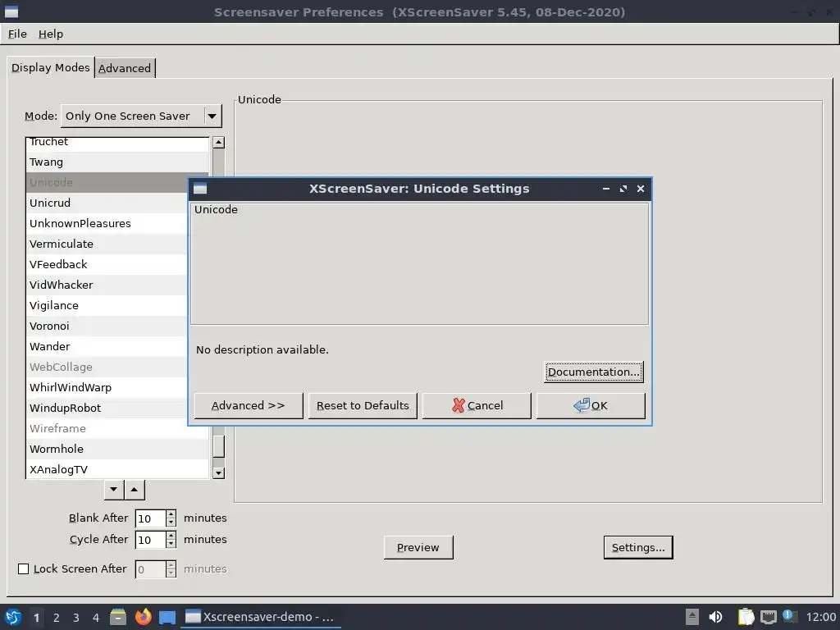Open the Mode dropdown

[141, 116]
